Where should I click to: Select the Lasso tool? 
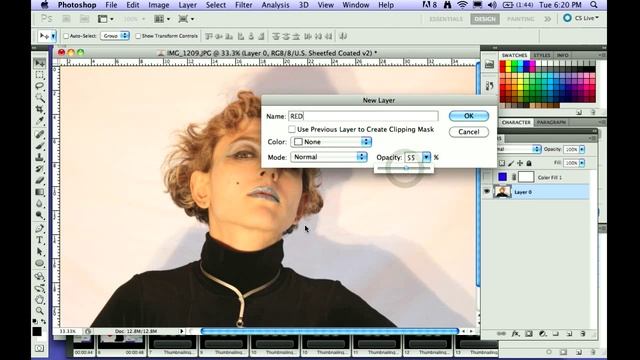[40, 86]
